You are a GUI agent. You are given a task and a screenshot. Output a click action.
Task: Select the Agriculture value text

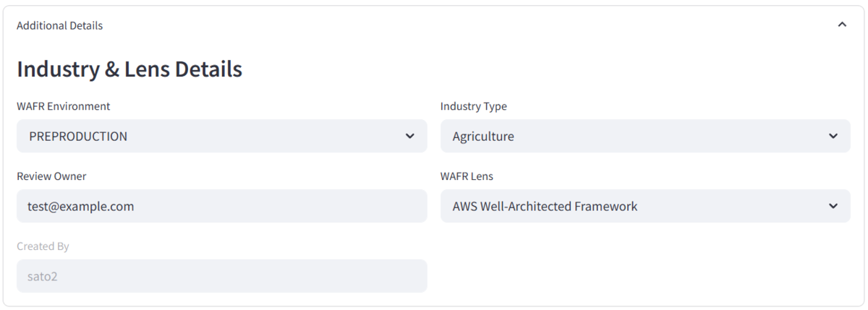pos(483,136)
